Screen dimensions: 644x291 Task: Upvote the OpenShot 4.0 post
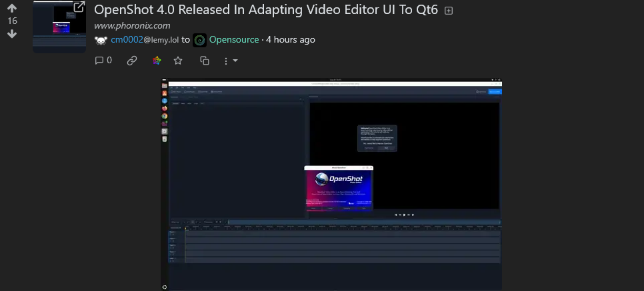click(12, 8)
